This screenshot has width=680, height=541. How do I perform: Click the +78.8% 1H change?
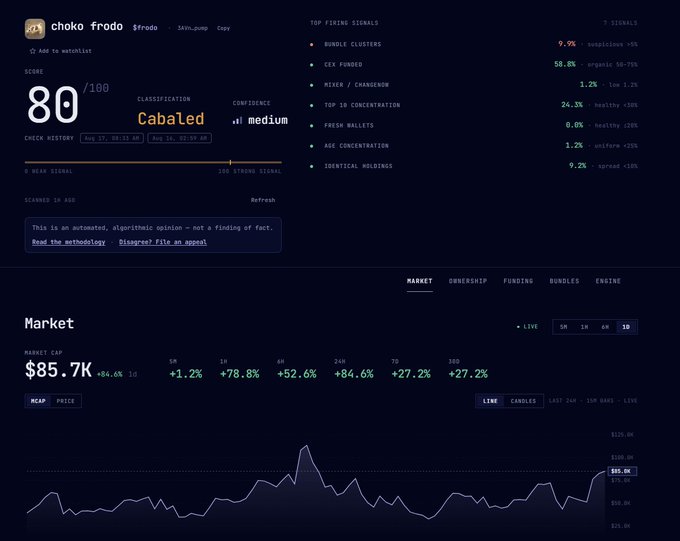[239, 374]
